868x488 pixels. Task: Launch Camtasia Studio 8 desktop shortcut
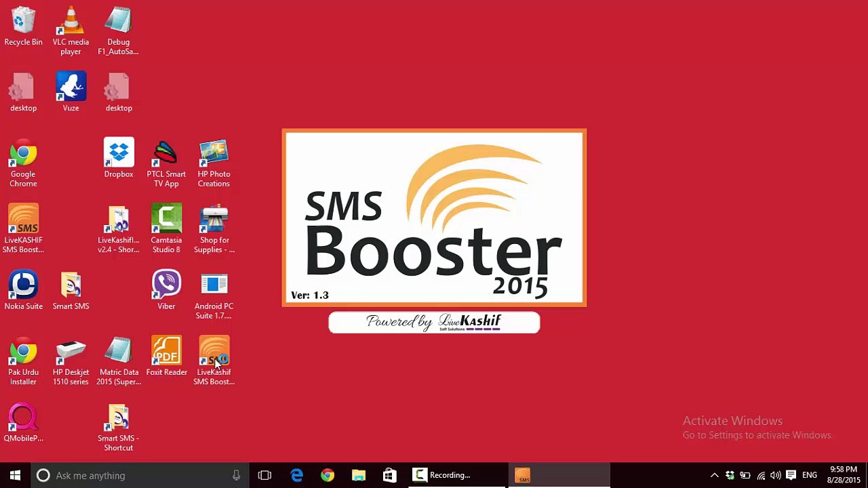tap(166, 229)
